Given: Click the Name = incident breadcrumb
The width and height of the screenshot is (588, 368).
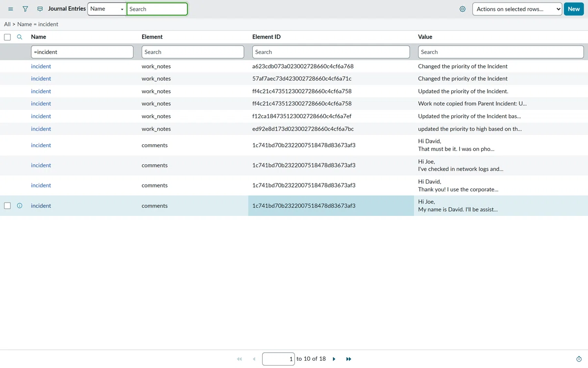Looking at the screenshot, I should click(38, 24).
